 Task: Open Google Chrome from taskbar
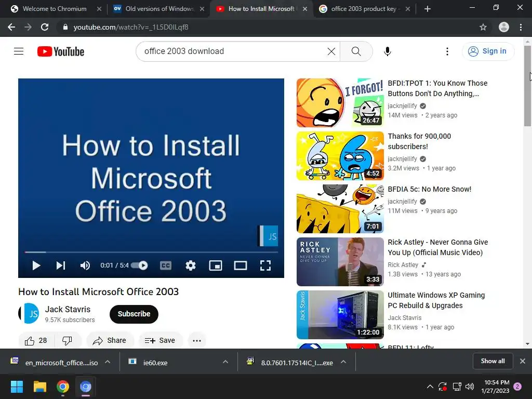point(63,387)
